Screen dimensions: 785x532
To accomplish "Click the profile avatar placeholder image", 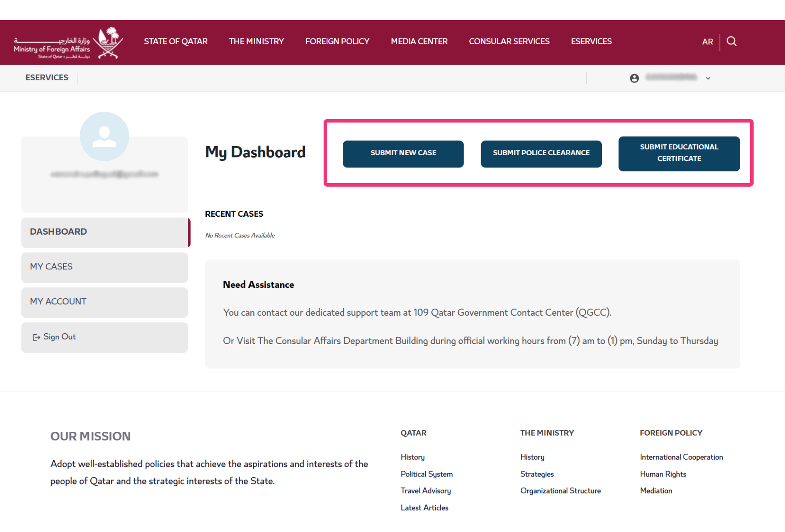I will tap(104, 136).
